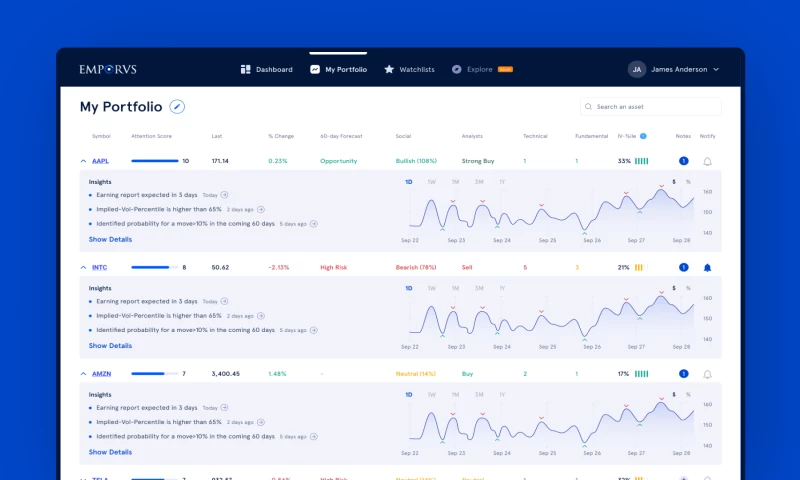This screenshot has width=800, height=480.
Task: Collapse the AAPL row
Action: [x=83, y=161]
